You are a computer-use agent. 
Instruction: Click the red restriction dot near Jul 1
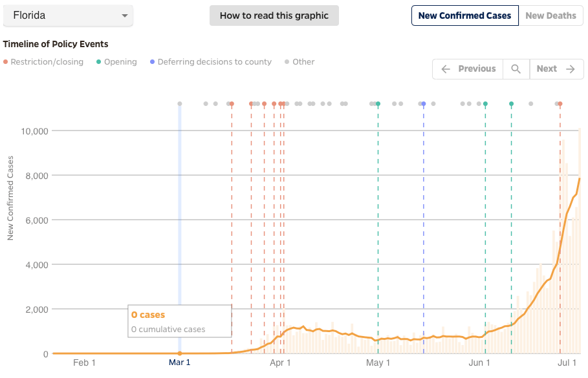pos(560,103)
